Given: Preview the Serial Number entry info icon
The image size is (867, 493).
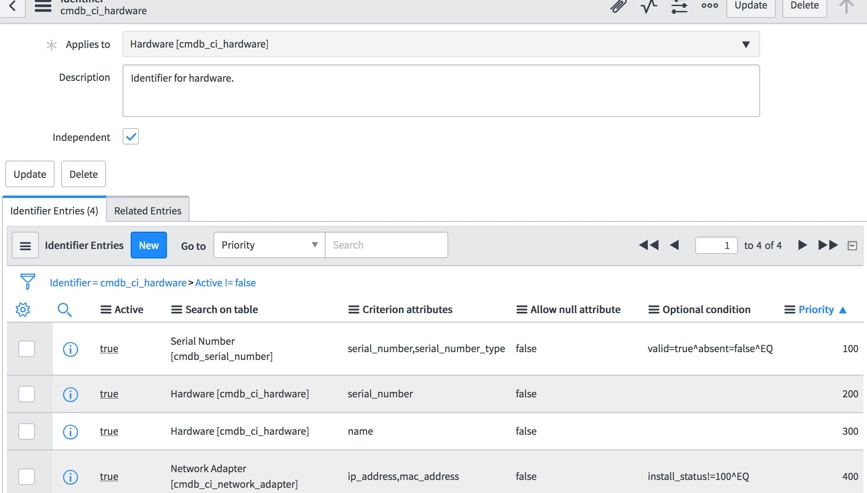Looking at the screenshot, I should (x=70, y=349).
